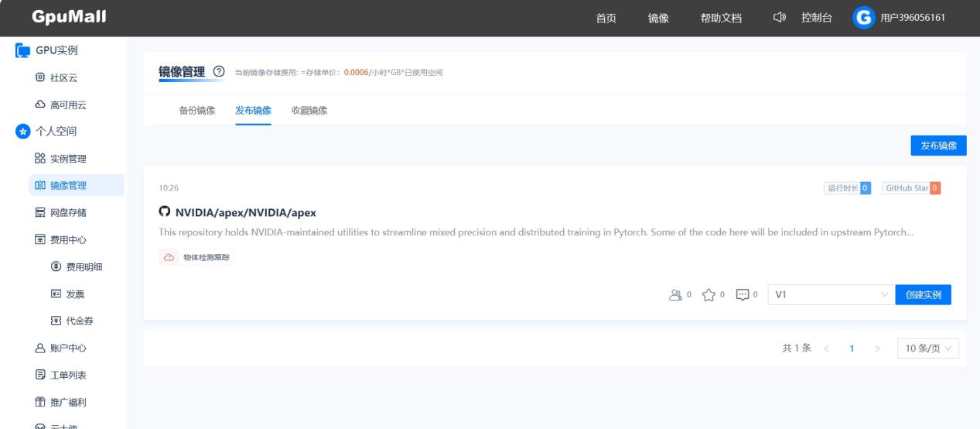This screenshot has height=429, width=980.
Task: Select page 1 in pagination
Action: (852, 348)
